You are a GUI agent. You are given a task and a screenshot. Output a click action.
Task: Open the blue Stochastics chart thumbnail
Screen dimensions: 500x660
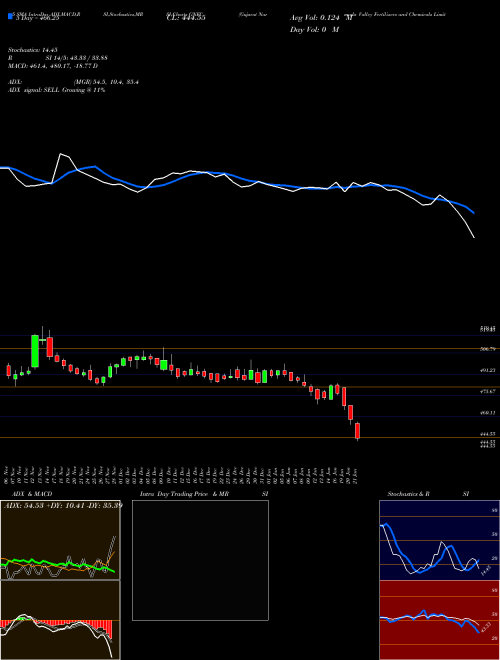point(439,540)
